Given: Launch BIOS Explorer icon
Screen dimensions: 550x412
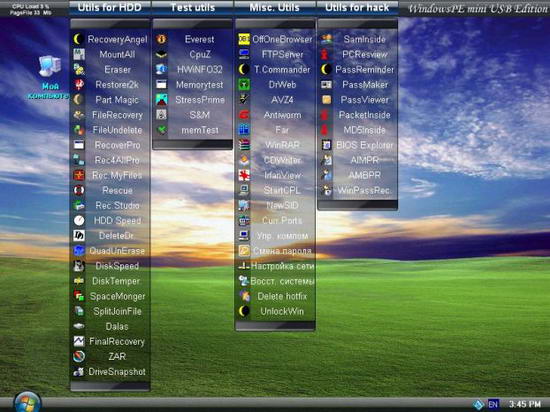Looking at the screenshot, I should 326,145.
